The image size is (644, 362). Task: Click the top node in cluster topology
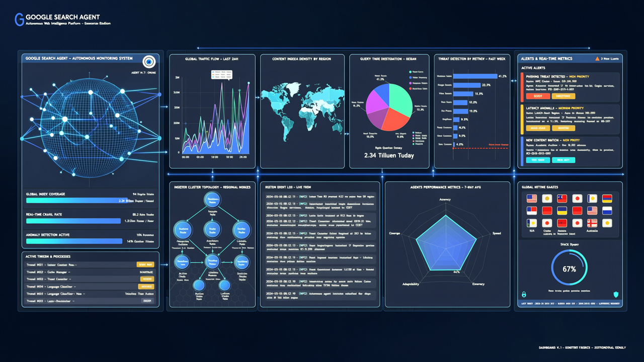(x=212, y=200)
